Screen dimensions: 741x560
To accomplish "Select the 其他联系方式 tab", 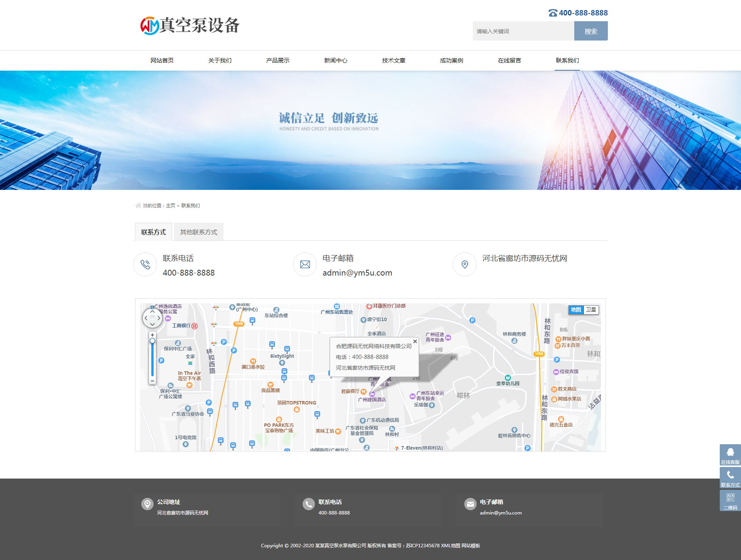I will pyautogui.click(x=198, y=232).
